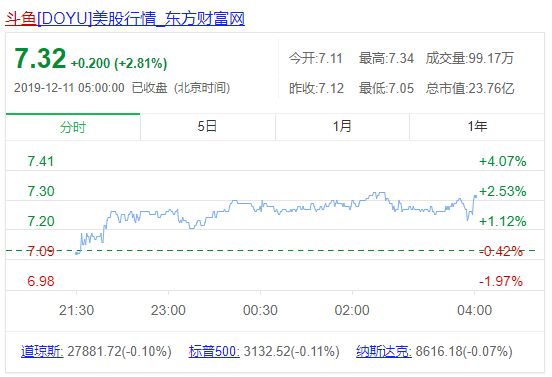Open the 标普500 index link

[x=214, y=351]
